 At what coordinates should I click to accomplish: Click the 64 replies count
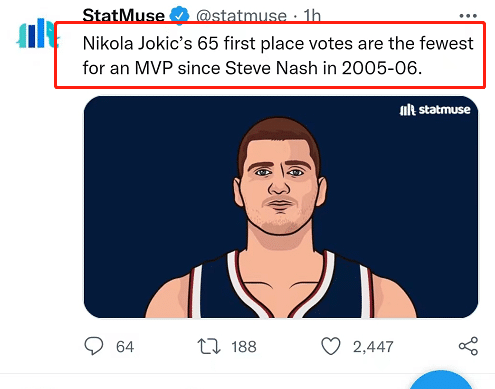[125, 347]
